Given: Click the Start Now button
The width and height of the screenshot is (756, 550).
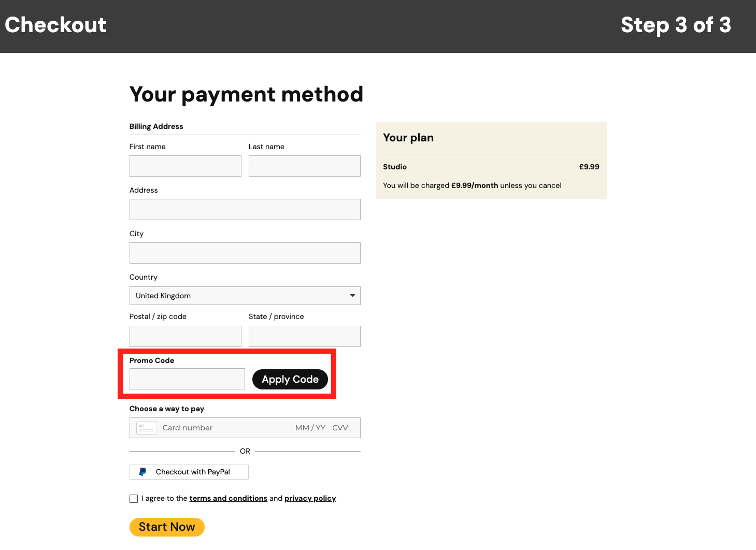Looking at the screenshot, I should click(167, 527).
